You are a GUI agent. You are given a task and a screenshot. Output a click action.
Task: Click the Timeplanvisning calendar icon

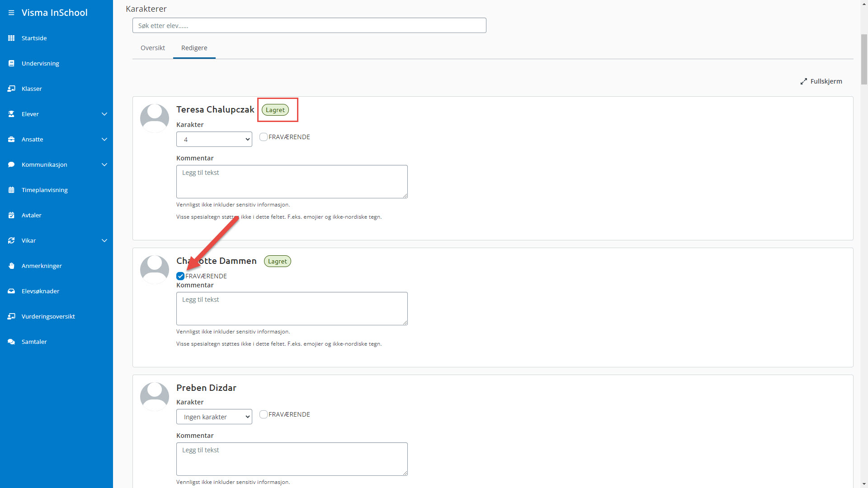[11, 190]
